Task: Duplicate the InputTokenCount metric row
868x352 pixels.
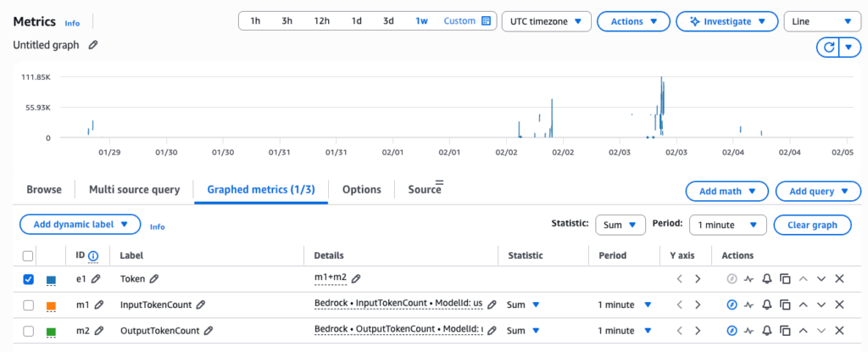Action: pyautogui.click(x=785, y=305)
